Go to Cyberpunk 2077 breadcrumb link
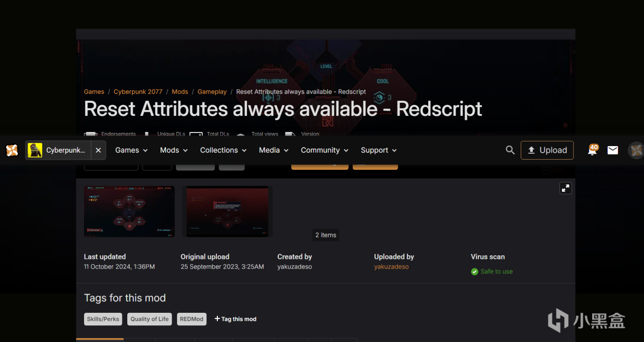The height and width of the screenshot is (342, 644). (138, 92)
